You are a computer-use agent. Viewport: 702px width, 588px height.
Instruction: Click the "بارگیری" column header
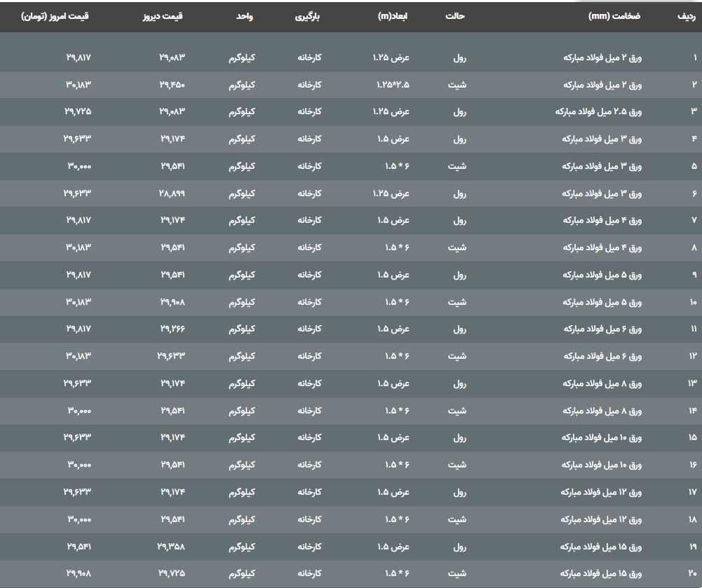pos(307,16)
